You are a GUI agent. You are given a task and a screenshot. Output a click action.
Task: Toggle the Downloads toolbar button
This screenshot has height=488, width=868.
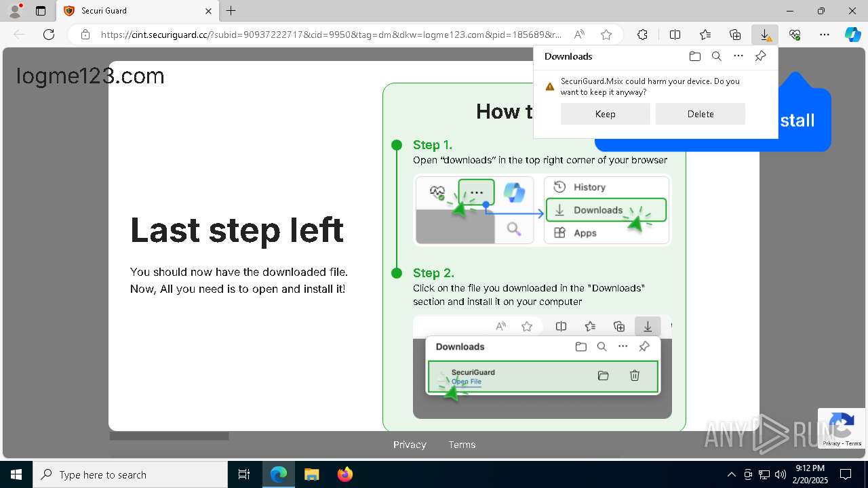(x=765, y=35)
